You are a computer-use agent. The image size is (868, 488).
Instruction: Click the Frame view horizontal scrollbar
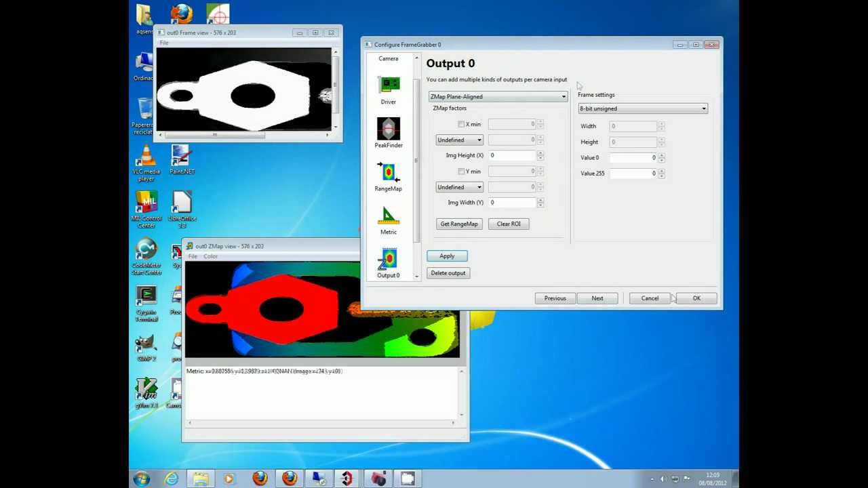243,135
